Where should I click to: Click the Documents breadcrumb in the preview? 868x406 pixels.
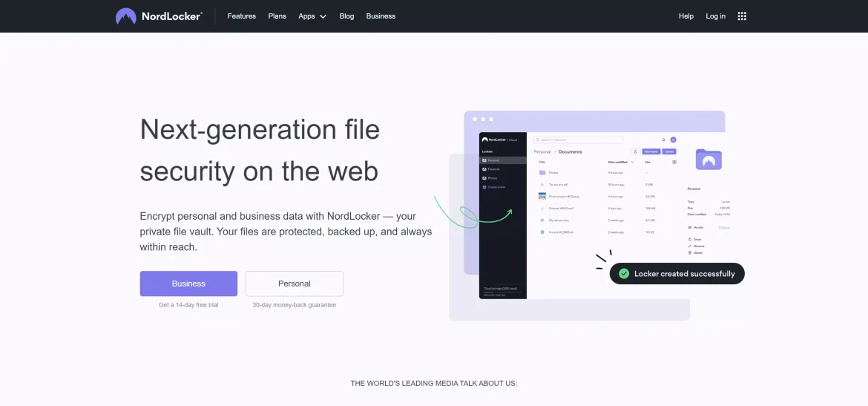[x=571, y=151]
